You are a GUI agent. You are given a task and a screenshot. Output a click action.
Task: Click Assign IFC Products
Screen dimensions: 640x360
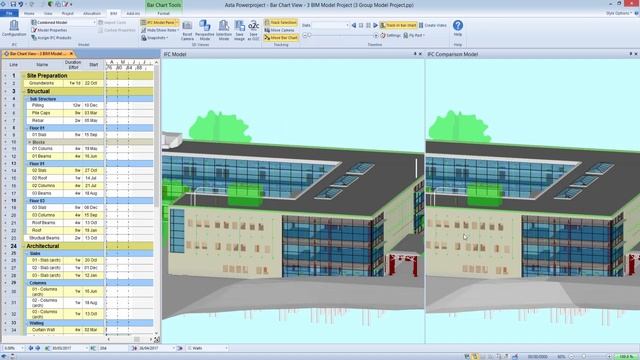[x=51, y=38]
